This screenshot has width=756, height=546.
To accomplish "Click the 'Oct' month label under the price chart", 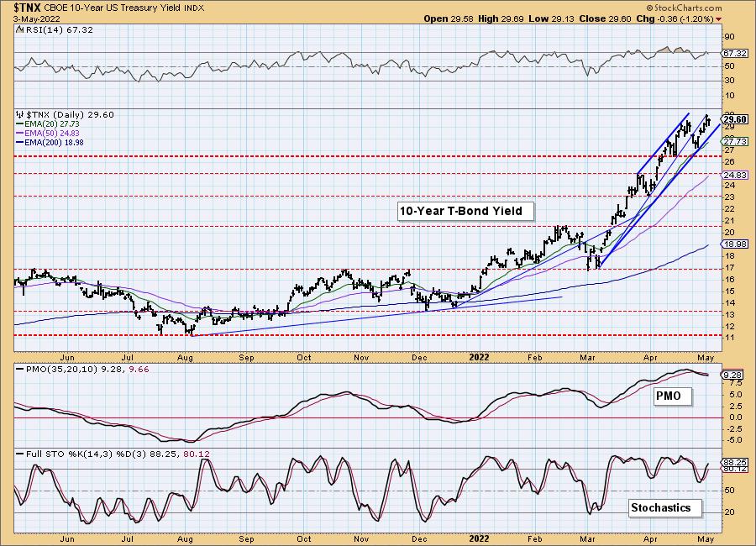I will pos(304,357).
